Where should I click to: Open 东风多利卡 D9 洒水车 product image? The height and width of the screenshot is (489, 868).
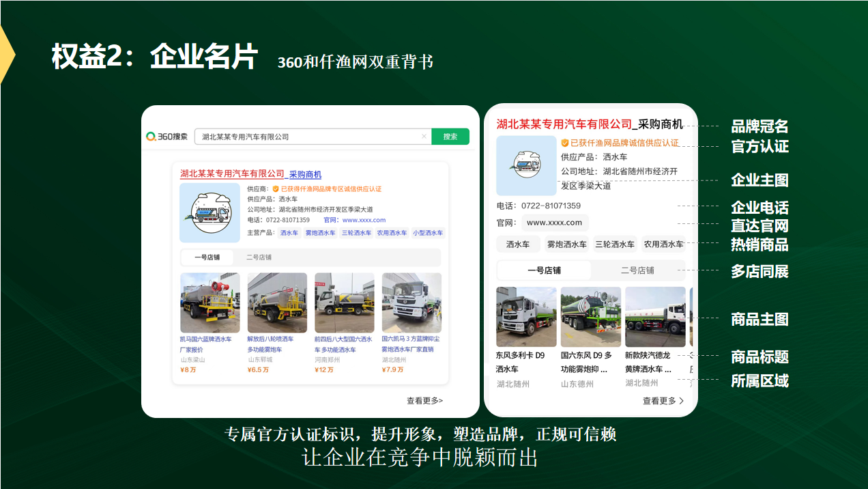pyautogui.click(x=526, y=317)
